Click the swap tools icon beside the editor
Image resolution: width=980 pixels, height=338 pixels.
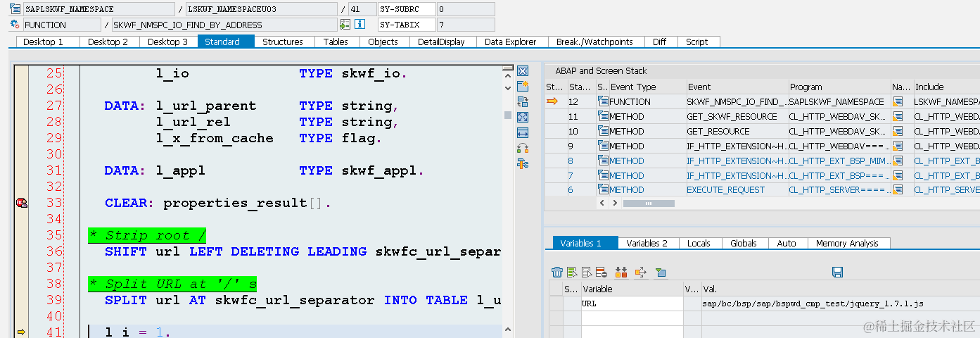pos(523,148)
